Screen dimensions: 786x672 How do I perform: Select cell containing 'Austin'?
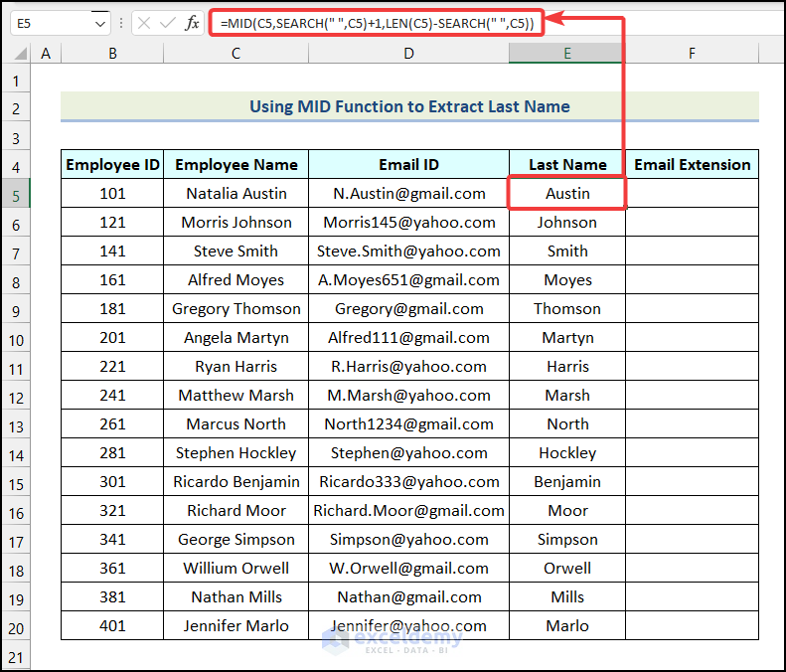click(x=567, y=193)
